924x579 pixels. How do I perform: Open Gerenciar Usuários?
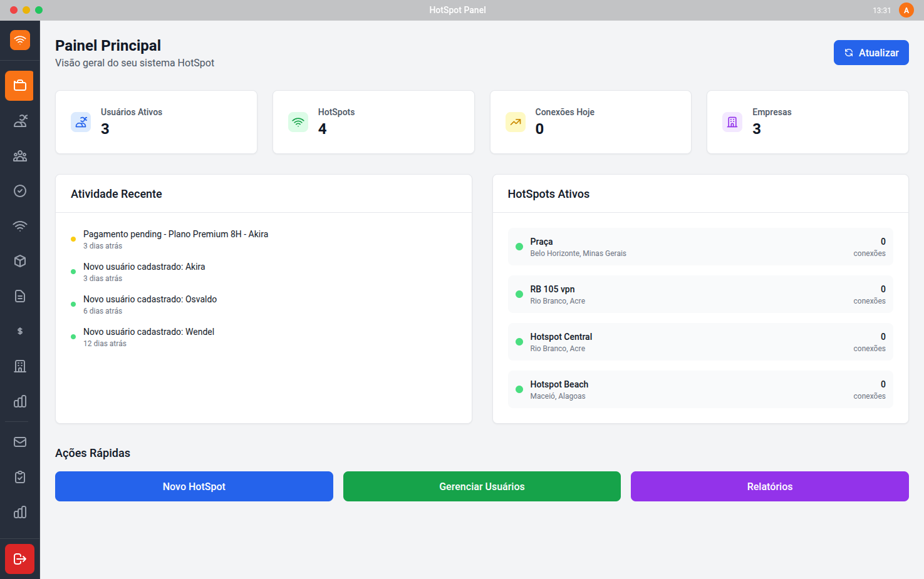[481, 486]
